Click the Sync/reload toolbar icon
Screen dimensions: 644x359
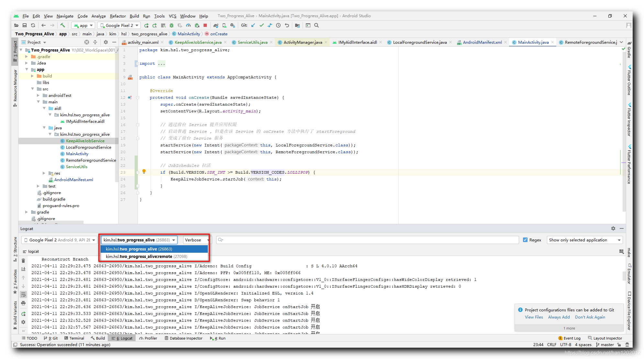(x=33, y=25)
